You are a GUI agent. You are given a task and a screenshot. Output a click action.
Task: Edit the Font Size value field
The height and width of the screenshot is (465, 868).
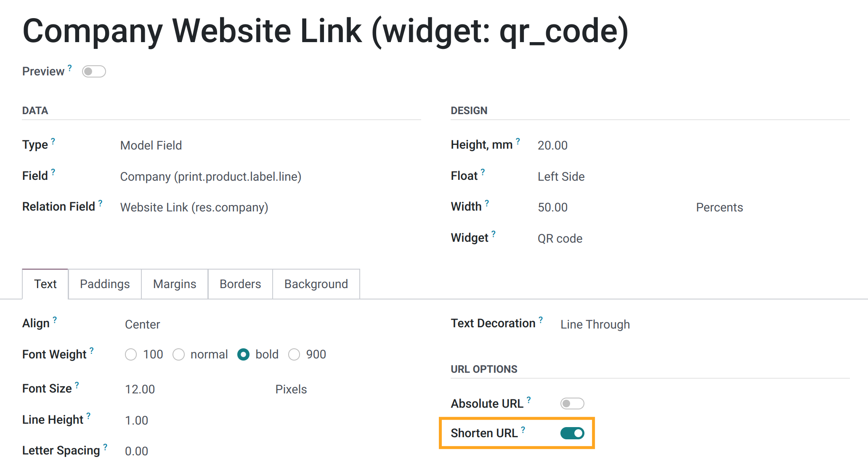click(140, 389)
